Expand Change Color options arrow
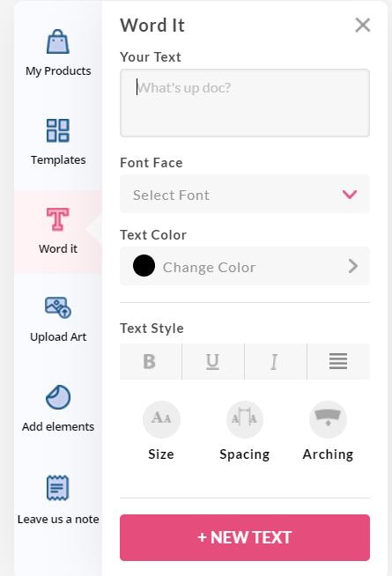 click(x=352, y=266)
